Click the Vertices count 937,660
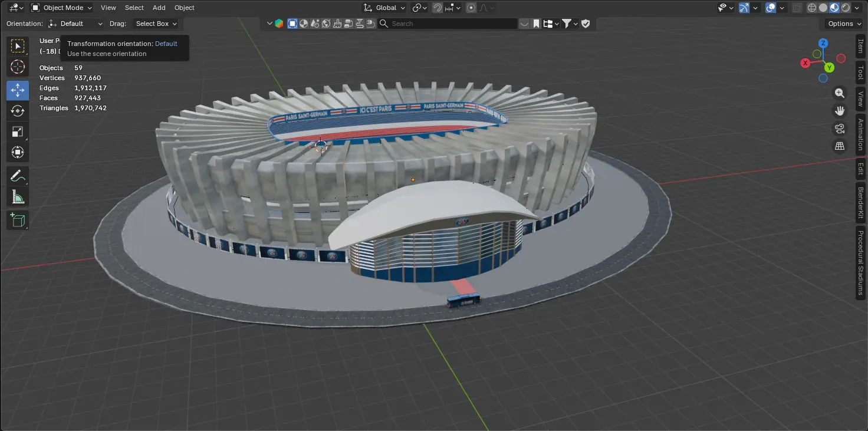The height and width of the screenshot is (431, 868). [87, 78]
